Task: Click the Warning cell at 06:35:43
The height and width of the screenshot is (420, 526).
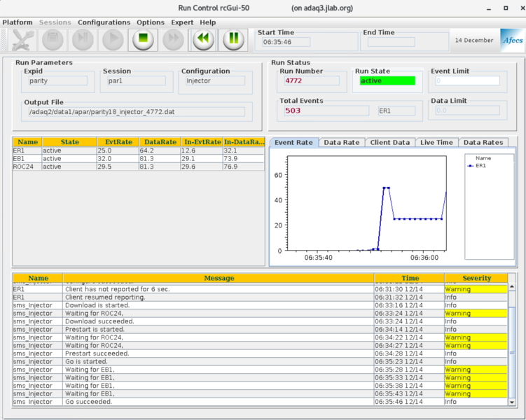Action: pyautogui.click(x=476, y=394)
